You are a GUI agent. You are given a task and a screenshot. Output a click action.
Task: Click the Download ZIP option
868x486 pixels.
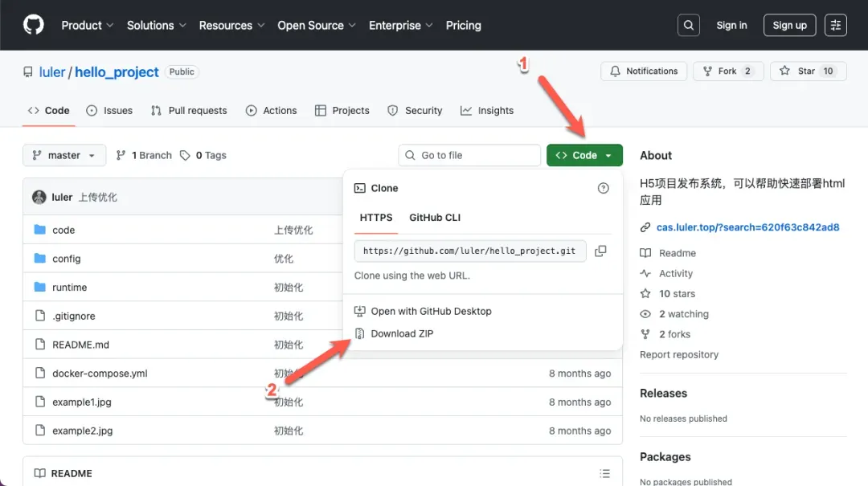pyautogui.click(x=402, y=333)
